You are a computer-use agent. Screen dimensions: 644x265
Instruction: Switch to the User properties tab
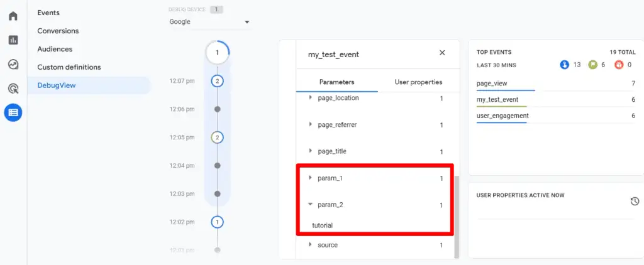tap(418, 82)
